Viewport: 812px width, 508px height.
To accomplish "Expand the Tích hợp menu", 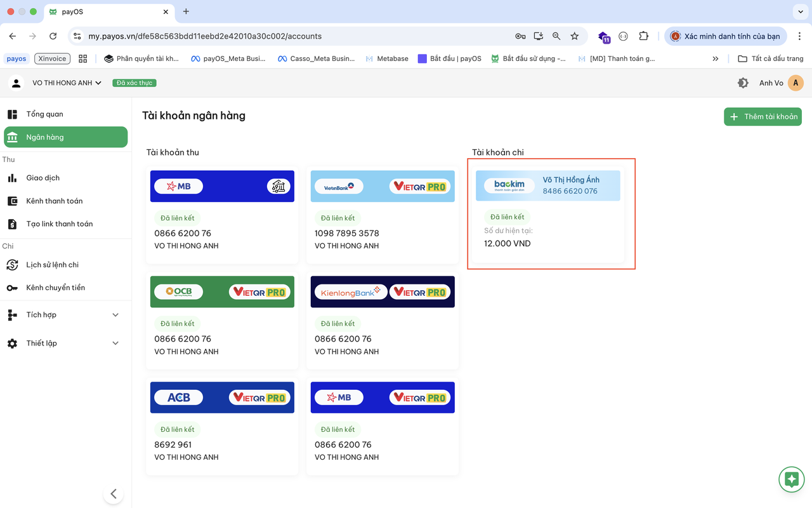I will click(x=115, y=315).
